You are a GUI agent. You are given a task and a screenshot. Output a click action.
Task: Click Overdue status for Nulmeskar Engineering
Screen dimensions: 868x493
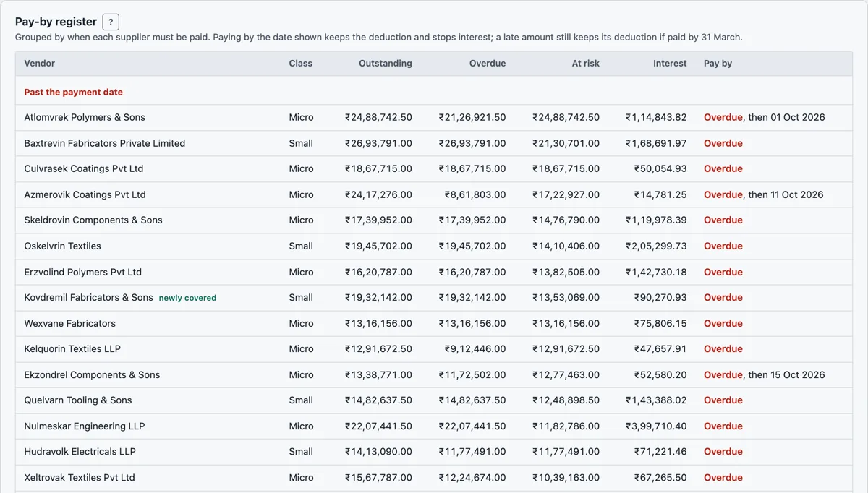(x=723, y=426)
